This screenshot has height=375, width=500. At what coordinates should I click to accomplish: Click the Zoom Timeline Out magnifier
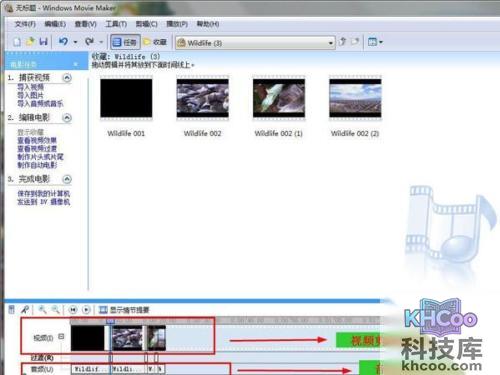56,310
